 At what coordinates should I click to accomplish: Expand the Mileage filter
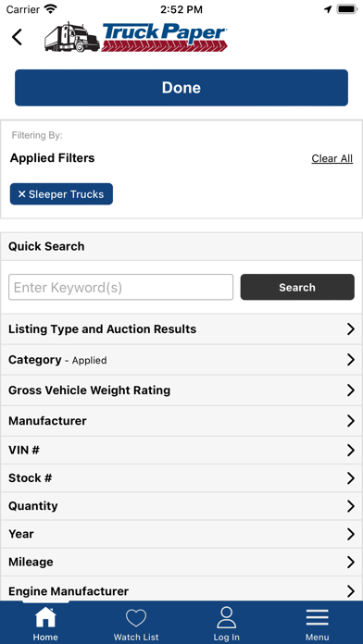[x=181, y=562]
